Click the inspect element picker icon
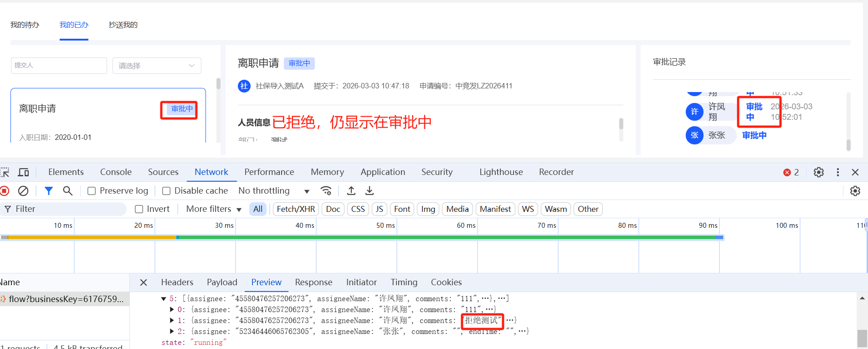Image resolution: width=868 pixels, height=349 pixels. [5, 172]
